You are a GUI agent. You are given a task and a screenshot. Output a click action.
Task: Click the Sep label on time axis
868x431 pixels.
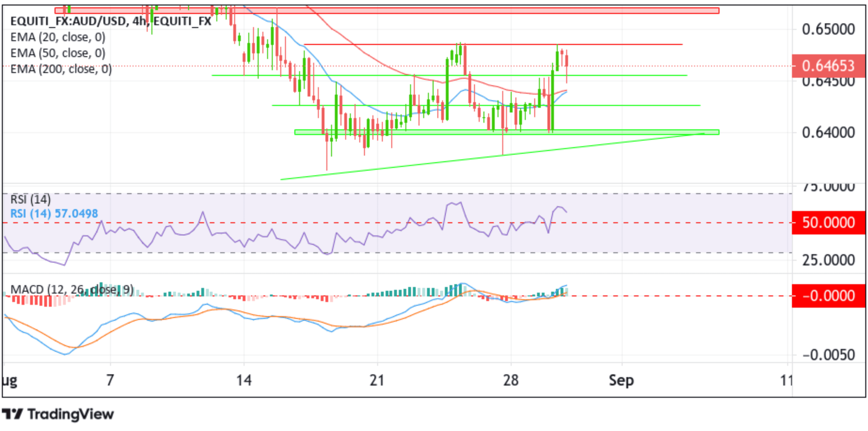click(x=621, y=380)
